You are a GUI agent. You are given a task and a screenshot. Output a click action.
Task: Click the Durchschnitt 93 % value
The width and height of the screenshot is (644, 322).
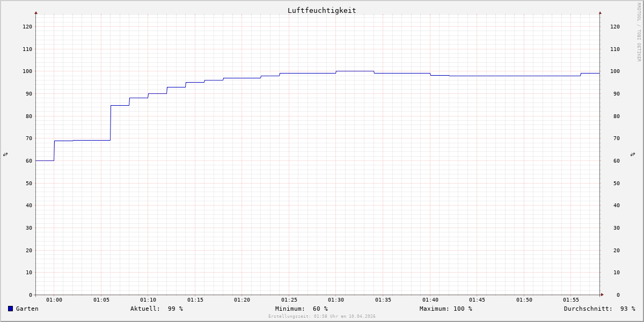(x=599, y=309)
